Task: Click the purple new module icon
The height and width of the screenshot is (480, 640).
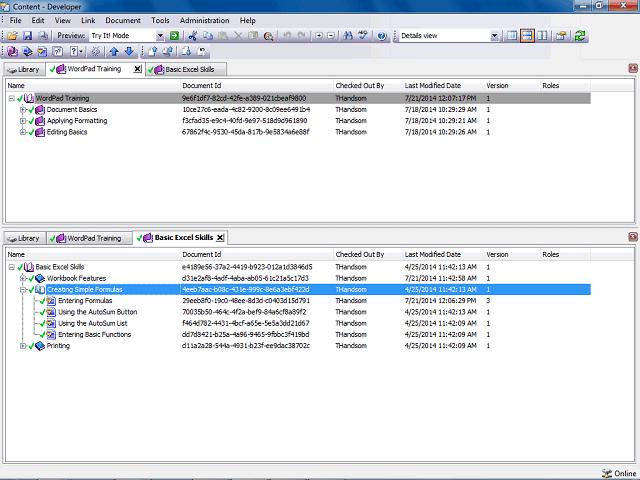Action: point(12,51)
